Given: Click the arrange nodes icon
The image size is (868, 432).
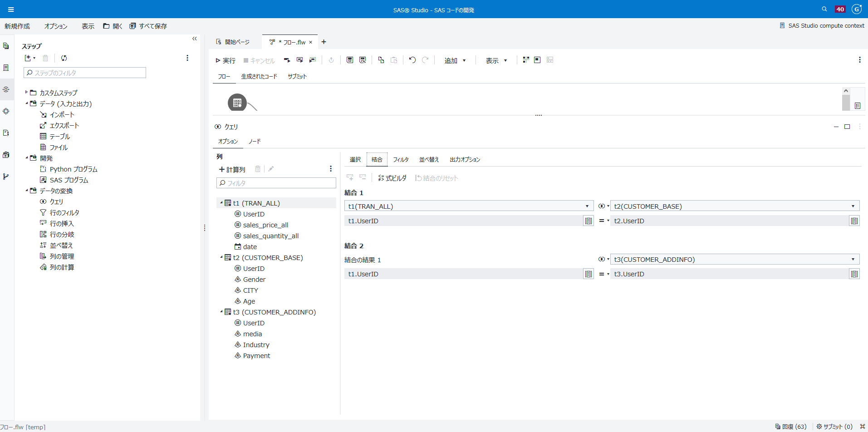Looking at the screenshot, I should (x=526, y=60).
